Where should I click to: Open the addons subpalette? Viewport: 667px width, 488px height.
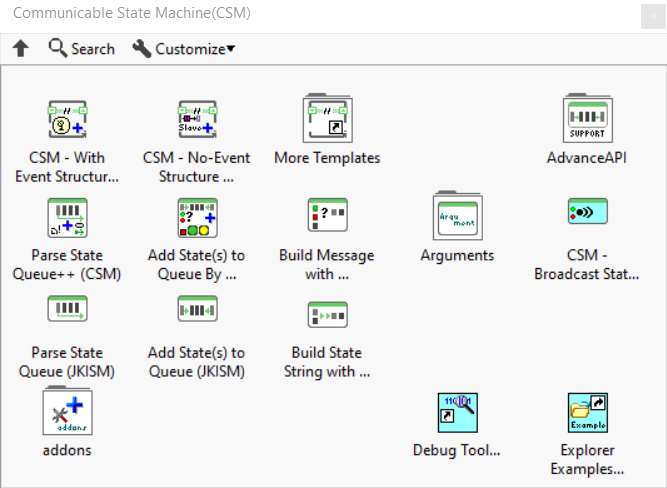(x=67, y=412)
